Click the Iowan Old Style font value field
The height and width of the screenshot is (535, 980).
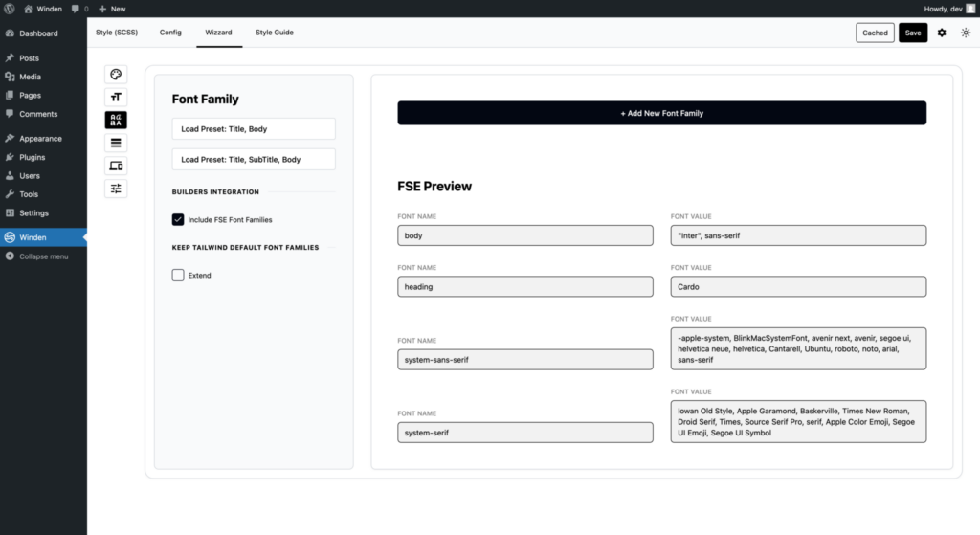798,422
